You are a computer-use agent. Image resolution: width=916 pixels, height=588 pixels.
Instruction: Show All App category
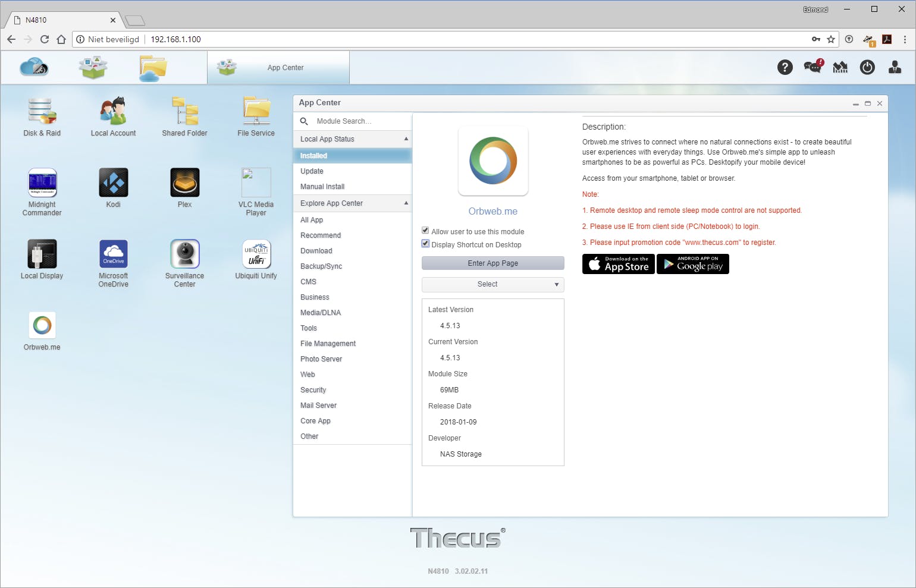point(352,220)
